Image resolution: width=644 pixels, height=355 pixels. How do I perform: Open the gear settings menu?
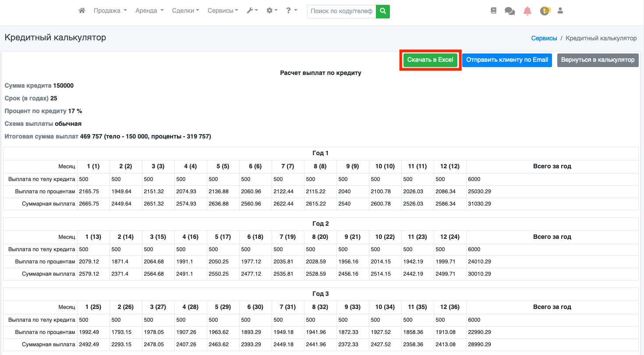[272, 11]
